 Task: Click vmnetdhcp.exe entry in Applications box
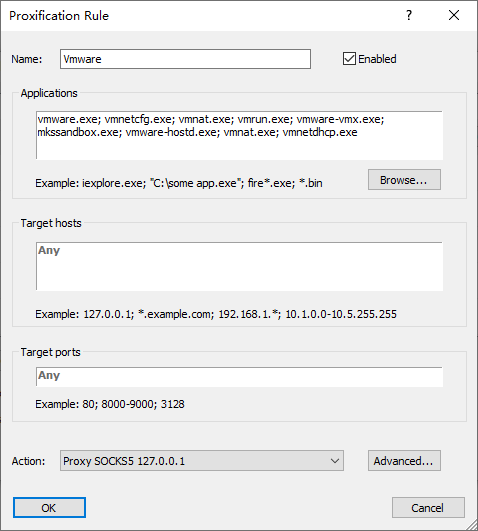(x=320, y=132)
